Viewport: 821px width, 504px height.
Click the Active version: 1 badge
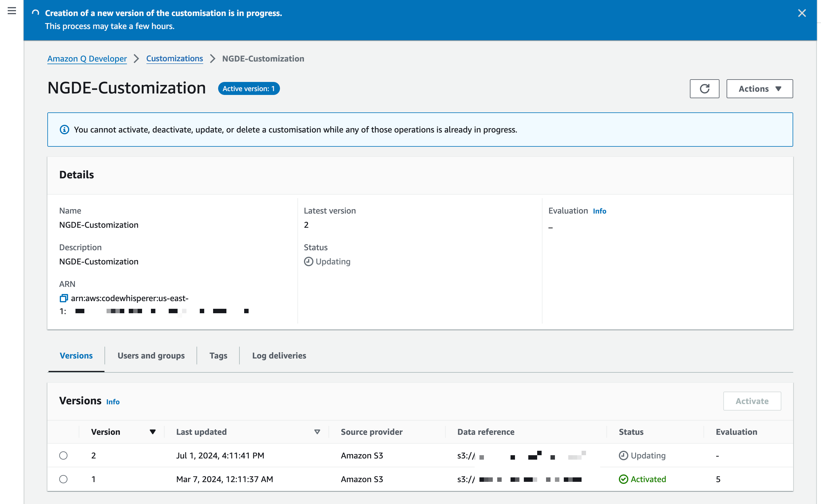(248, 89)
